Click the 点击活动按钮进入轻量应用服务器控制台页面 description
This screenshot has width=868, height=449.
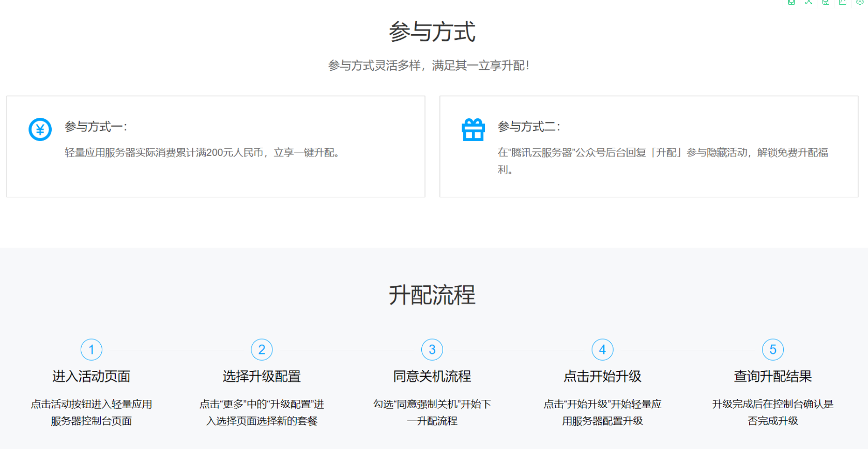[x=92, y=412]
